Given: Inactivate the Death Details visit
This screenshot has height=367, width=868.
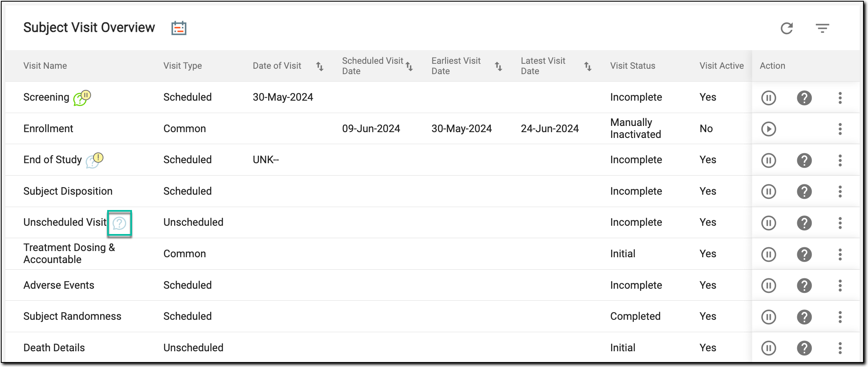Looking at the screenshot, I should coord(768,348).
